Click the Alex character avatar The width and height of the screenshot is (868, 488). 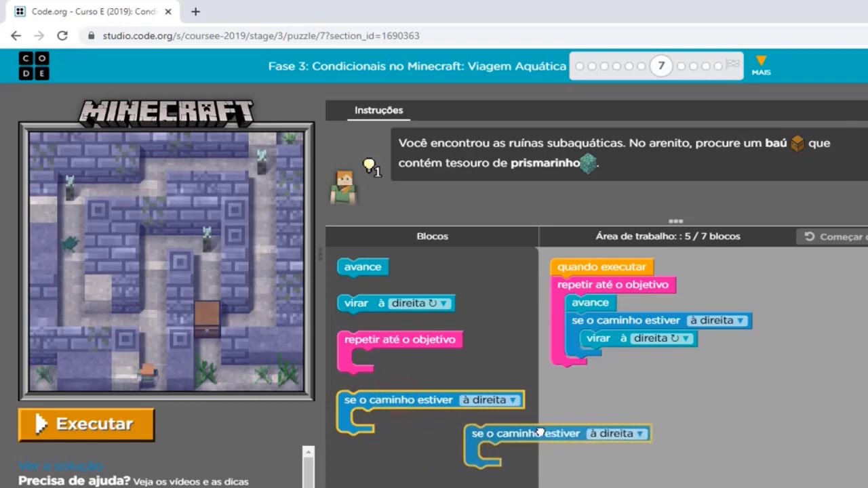pos(343,187)
